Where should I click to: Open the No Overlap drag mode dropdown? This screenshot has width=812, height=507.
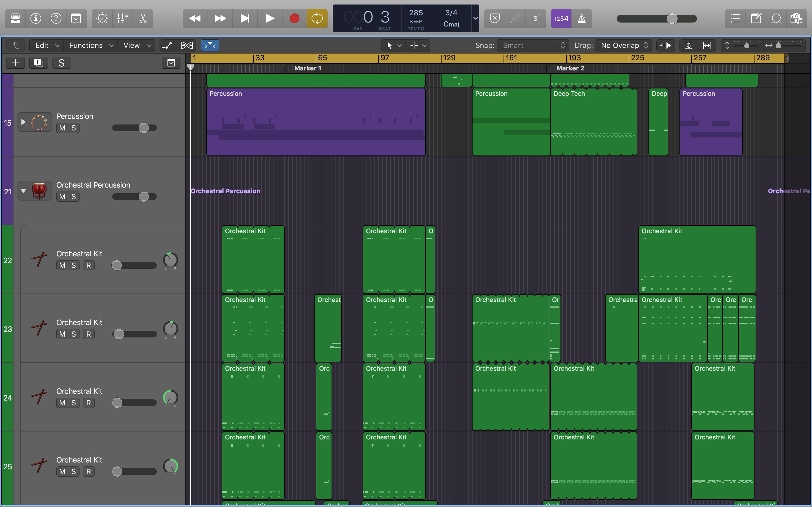pos(623,45)
